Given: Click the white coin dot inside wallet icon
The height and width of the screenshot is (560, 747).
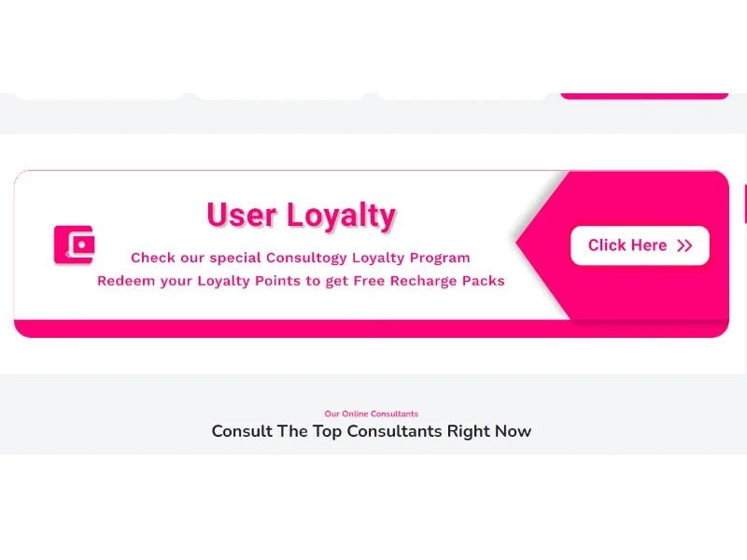Looking at the screenshot, I should [x=81, y=245].
